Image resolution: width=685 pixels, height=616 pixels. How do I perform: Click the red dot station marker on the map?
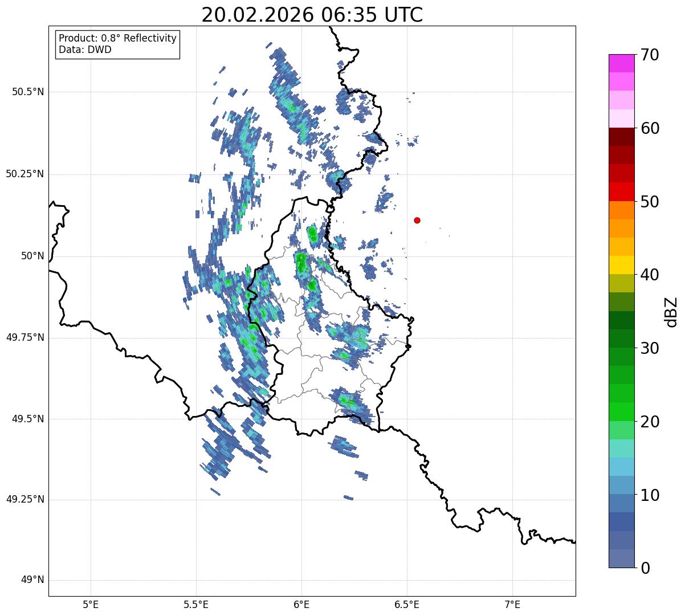(x=417, y=221)
